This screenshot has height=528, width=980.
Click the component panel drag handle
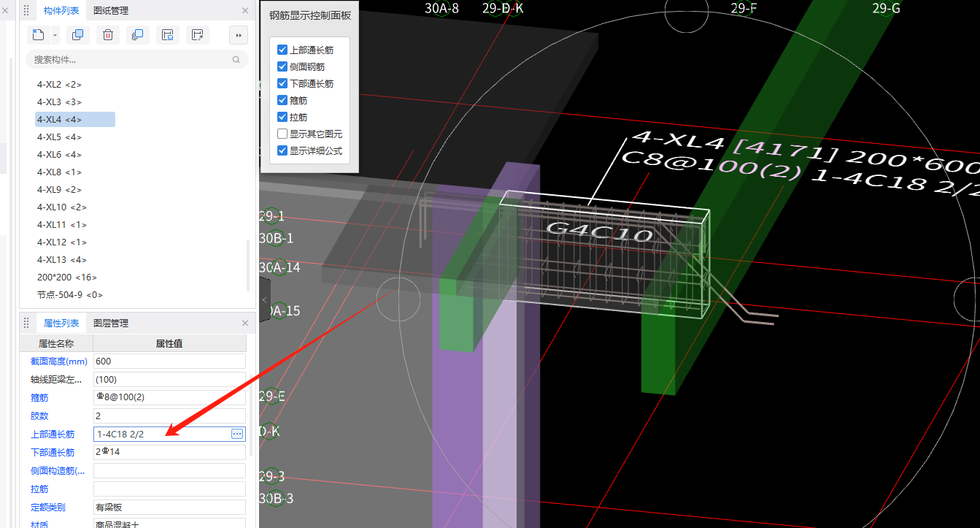coord(27,10)
